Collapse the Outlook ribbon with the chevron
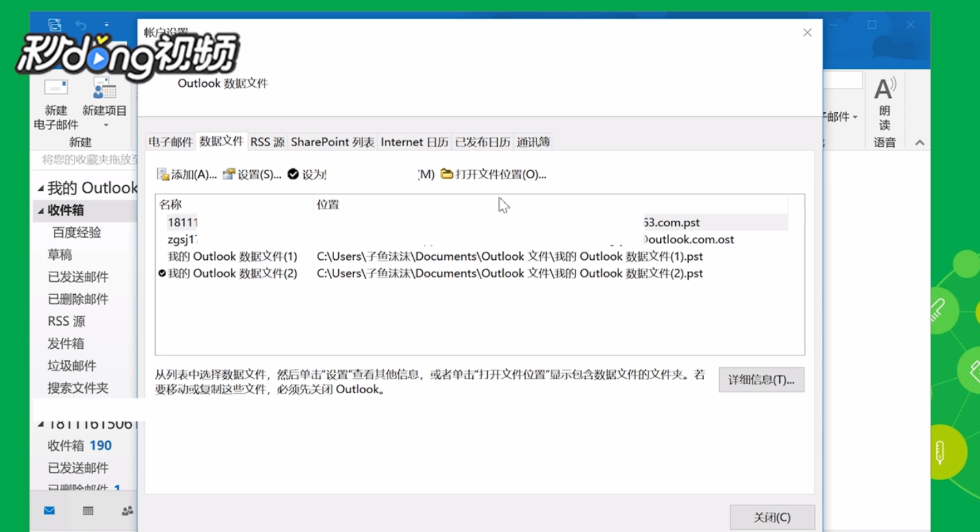Image resolution: width=980 pixels, height=532 pixels. click(920, 142)
